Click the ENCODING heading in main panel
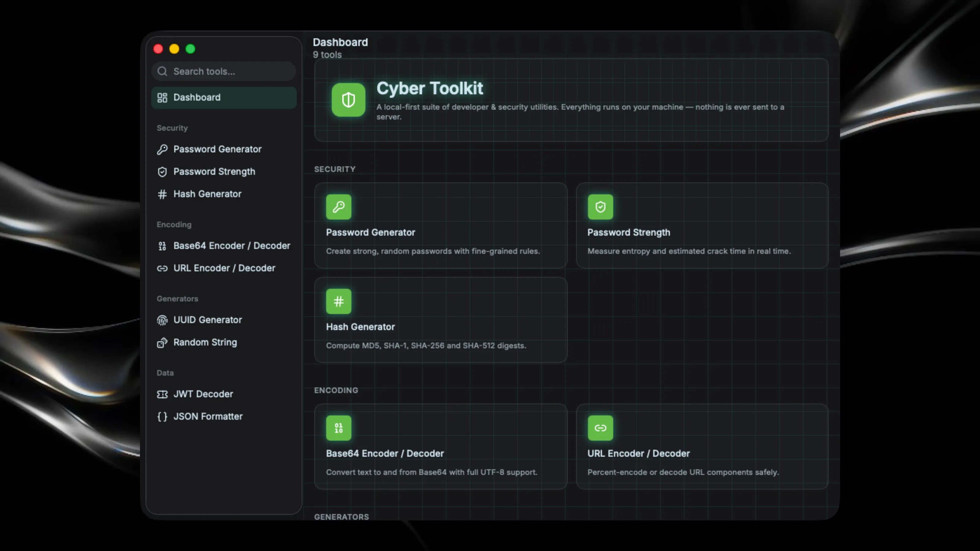The image size is (980, 551). (x=336, y=391)
